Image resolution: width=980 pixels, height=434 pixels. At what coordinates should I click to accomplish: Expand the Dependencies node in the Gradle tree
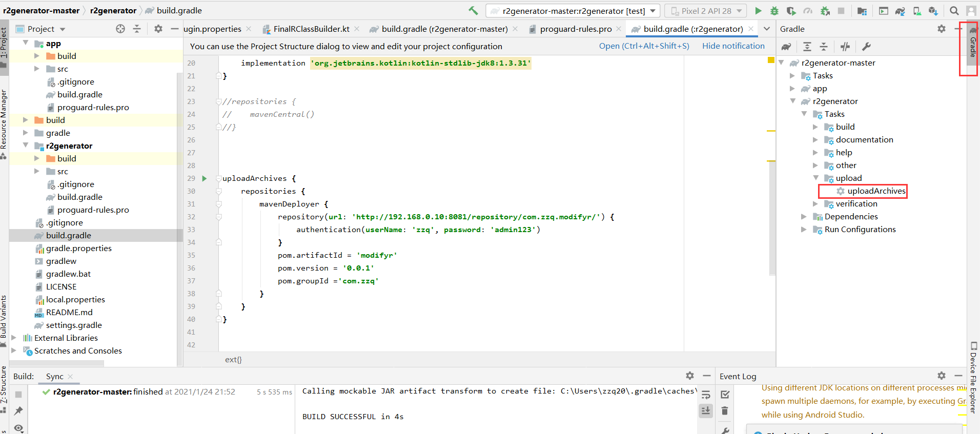pos(804,216)
